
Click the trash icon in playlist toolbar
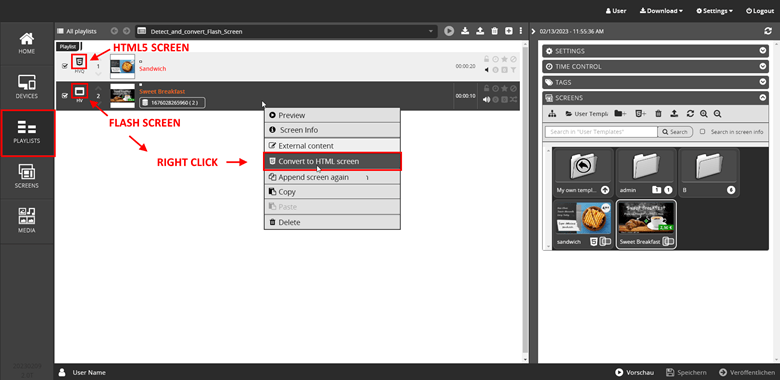pos(494,31)
